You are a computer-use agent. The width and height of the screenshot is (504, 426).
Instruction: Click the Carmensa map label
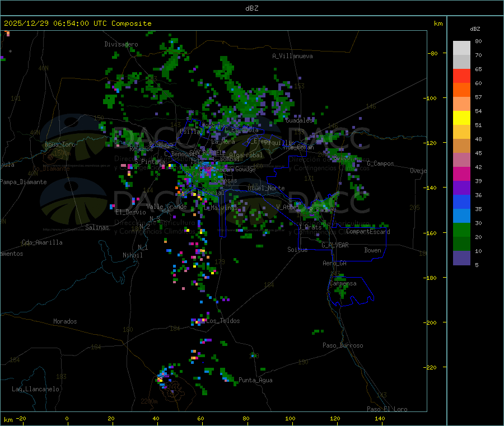coord(343,284)
